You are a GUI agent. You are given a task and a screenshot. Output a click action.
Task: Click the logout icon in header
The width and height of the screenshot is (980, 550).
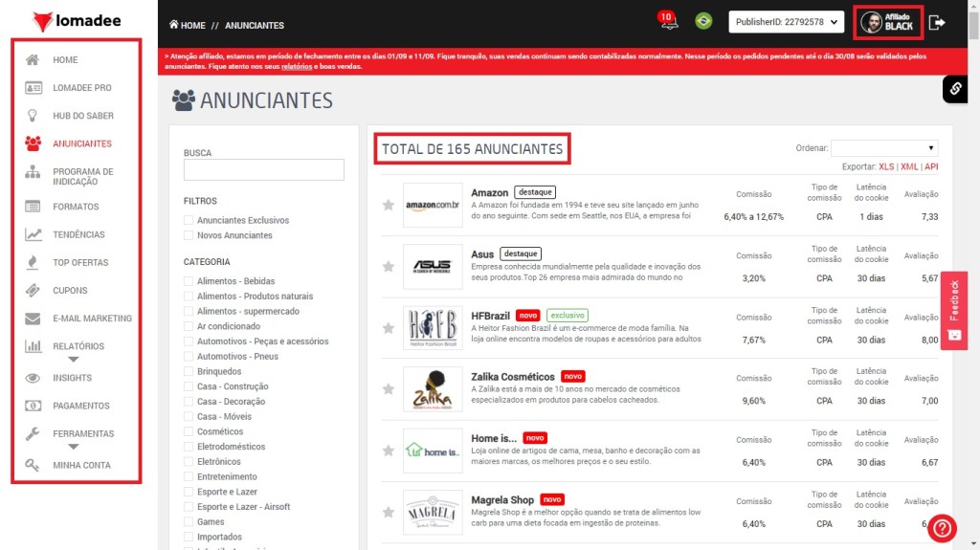coord(937,22)
